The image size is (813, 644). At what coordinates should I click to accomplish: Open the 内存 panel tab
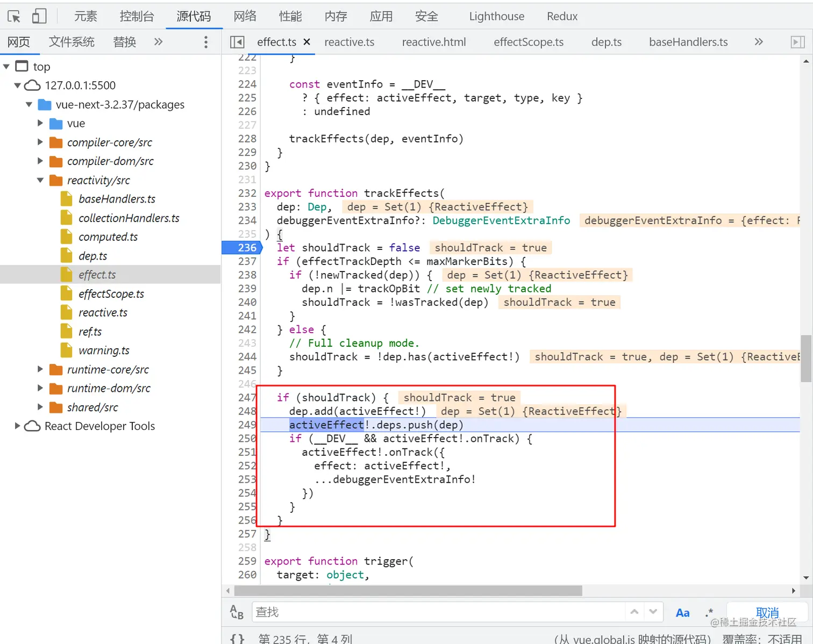(336, 16)
